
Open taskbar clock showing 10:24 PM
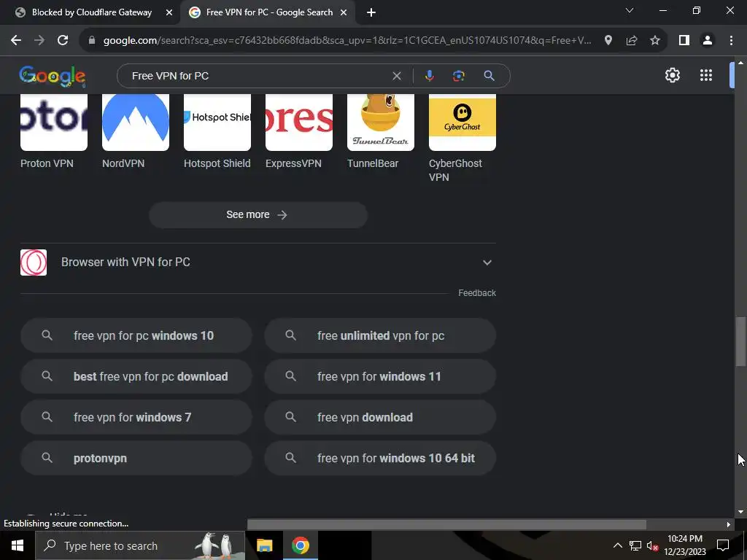point(684,545)
